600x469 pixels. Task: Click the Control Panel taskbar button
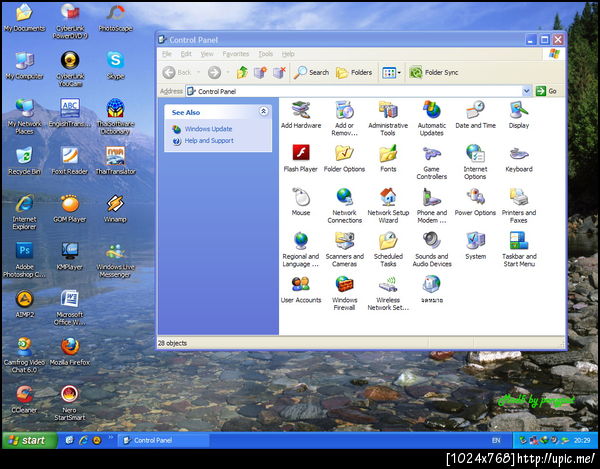[x=163, y=440]
